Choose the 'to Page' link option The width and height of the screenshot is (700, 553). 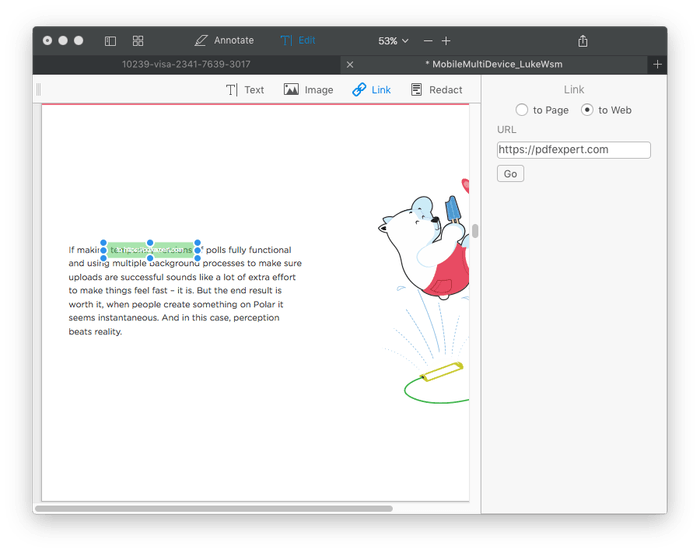(x=542, y=110)
